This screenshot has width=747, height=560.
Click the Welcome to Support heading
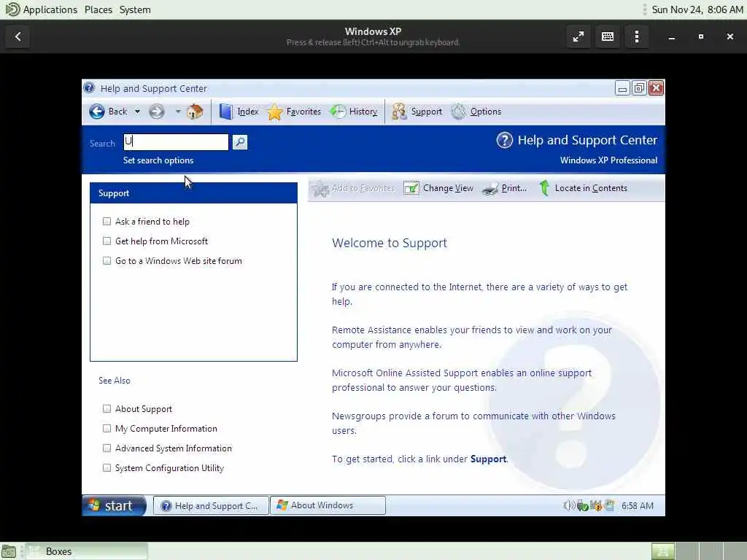click(390, 243)
